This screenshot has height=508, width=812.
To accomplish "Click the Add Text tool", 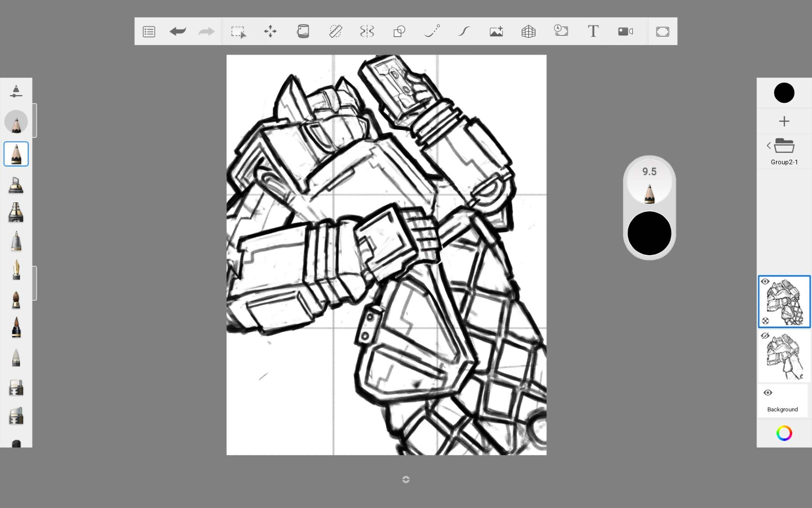I will (x=593, y=31).
